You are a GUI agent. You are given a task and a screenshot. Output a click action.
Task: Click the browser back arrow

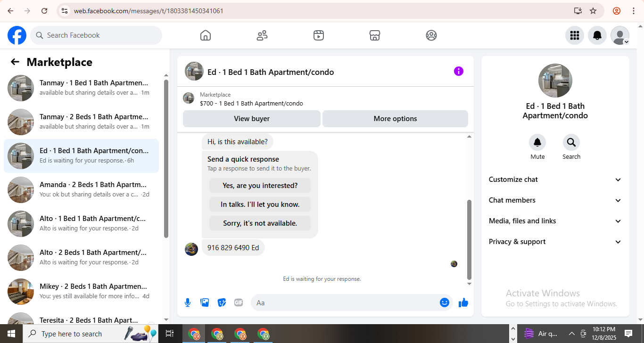(10, 11)
